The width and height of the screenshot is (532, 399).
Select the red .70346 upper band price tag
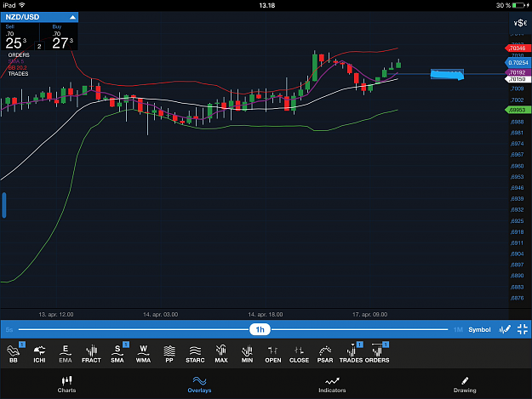click(517, 48)
